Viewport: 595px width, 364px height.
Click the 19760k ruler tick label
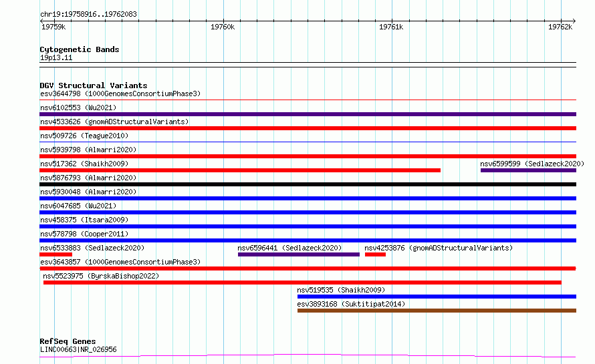coord(223,27)
